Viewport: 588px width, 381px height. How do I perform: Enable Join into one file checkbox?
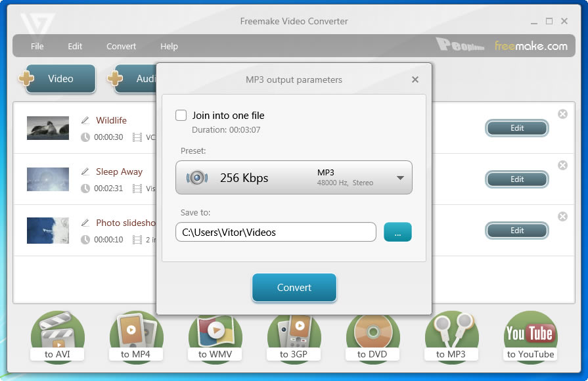tap(181, 115)
